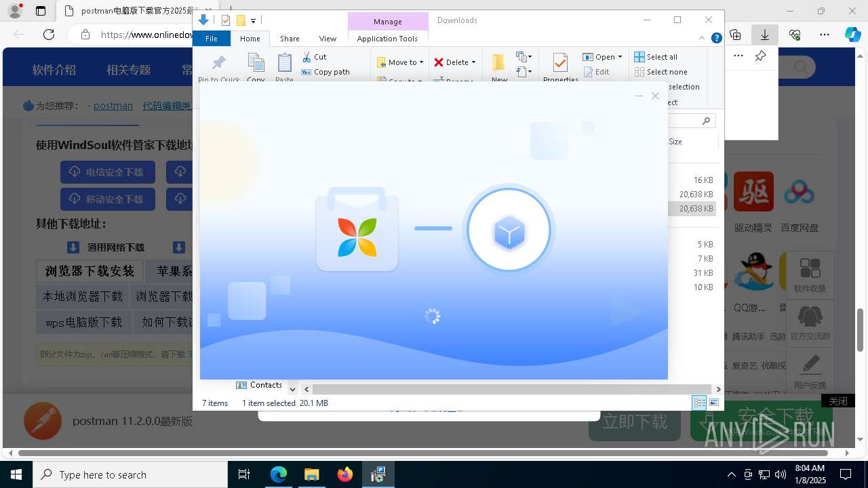Click the Edge Downloads toolbar icon

(x=765, y=34)
